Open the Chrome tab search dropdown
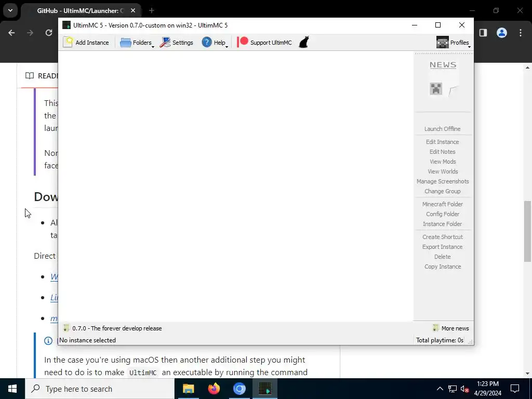 10,10
